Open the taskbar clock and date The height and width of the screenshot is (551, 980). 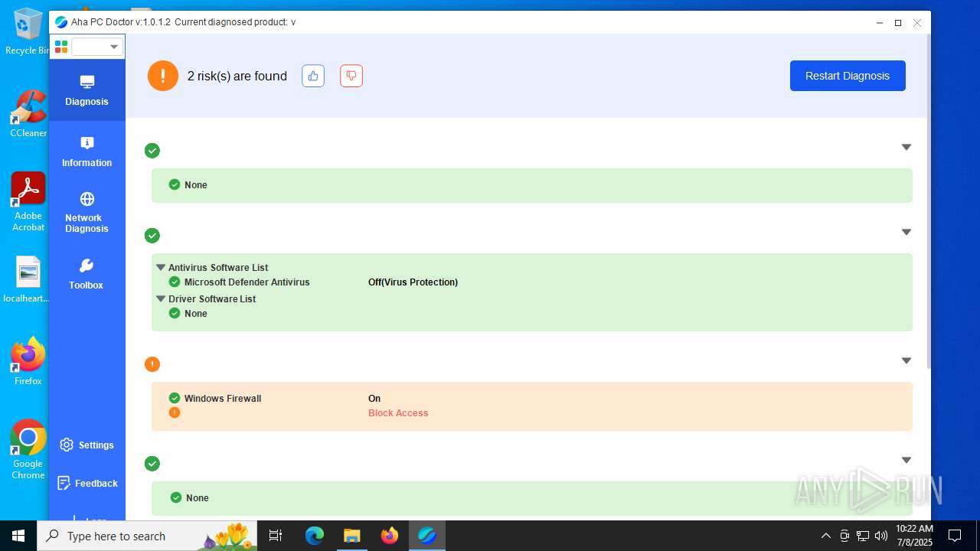(914, 536)
